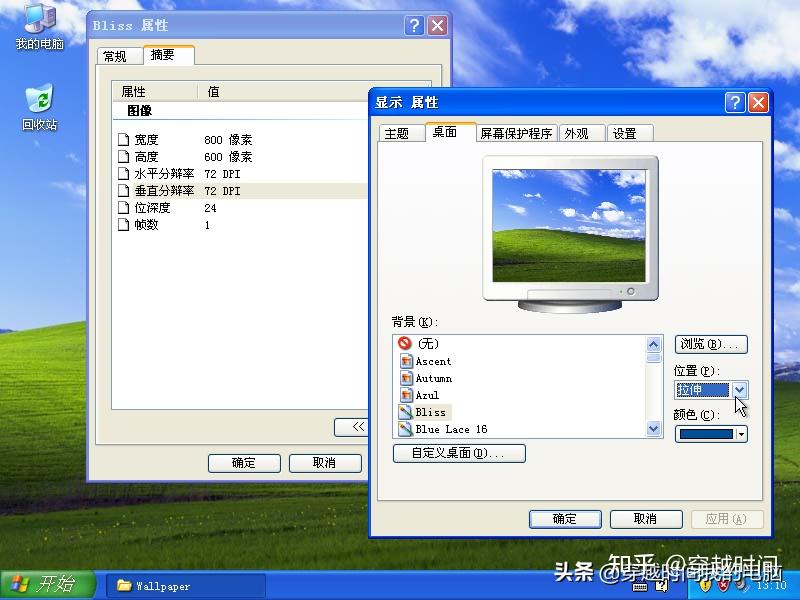Click 确定 in 显示 属性 dialog
Screen dimensions: 800x600
(565, 519)
